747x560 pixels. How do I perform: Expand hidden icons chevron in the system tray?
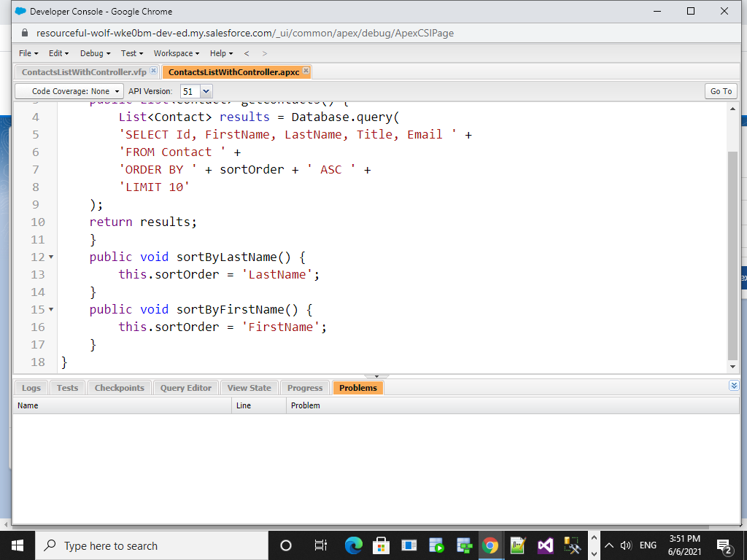click(608, 545)
